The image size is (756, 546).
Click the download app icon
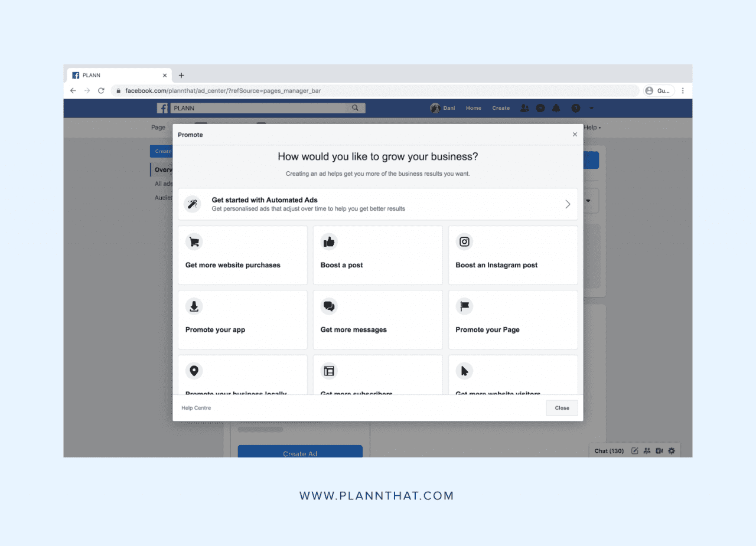194,306
